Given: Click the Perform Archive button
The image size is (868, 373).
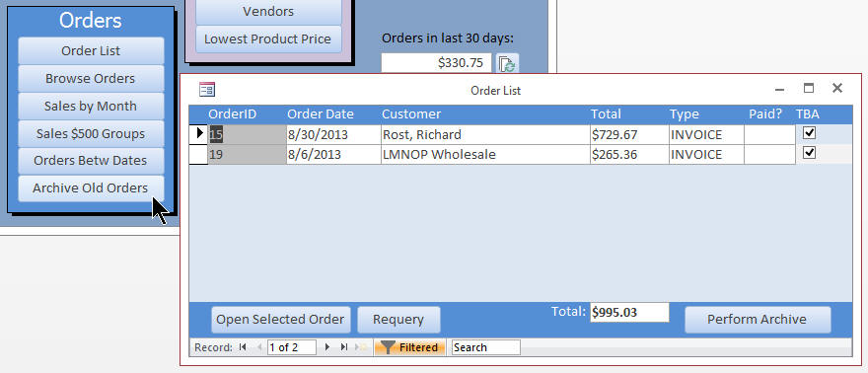Looking at the screenshot, I should click(758, 320).
